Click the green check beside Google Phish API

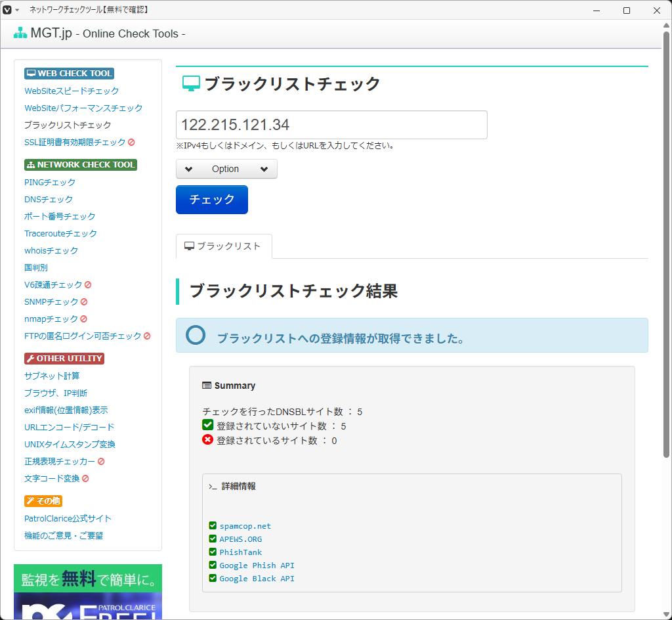[213, 565]
